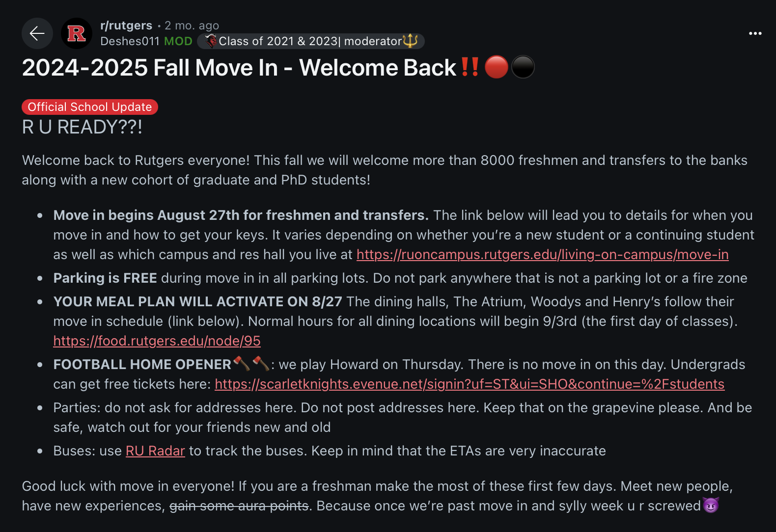The height and width of the screenshot is (532, 776).
Task: Click the back arrow button
Action: tap(37, 33)
